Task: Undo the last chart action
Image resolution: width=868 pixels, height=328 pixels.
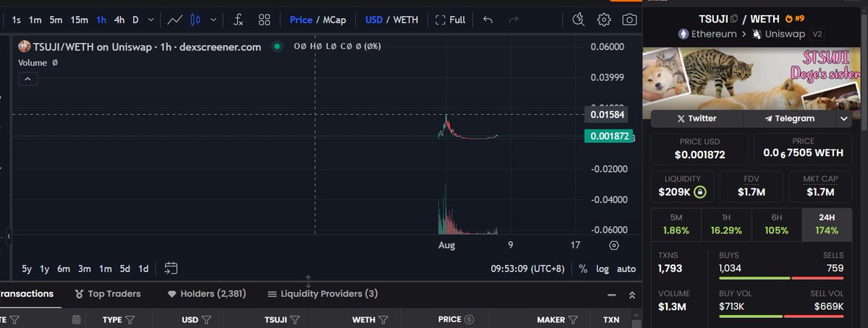Action: pos(488,20)
